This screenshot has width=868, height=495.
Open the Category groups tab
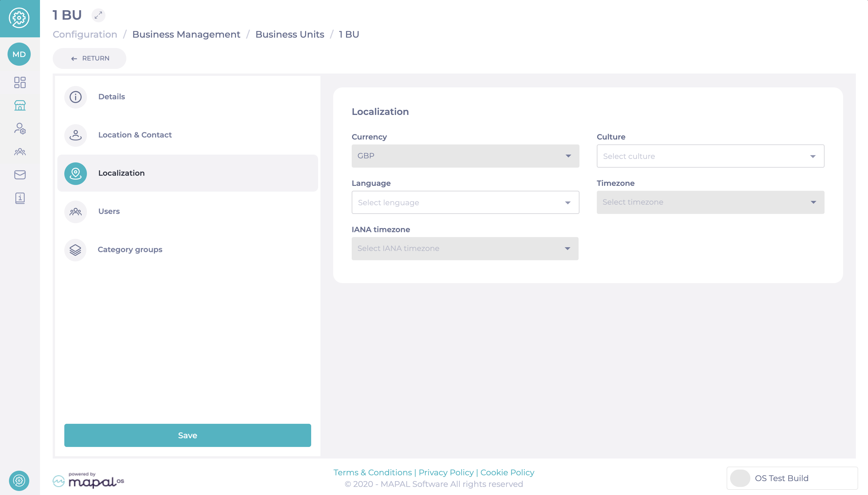point(187,250)
